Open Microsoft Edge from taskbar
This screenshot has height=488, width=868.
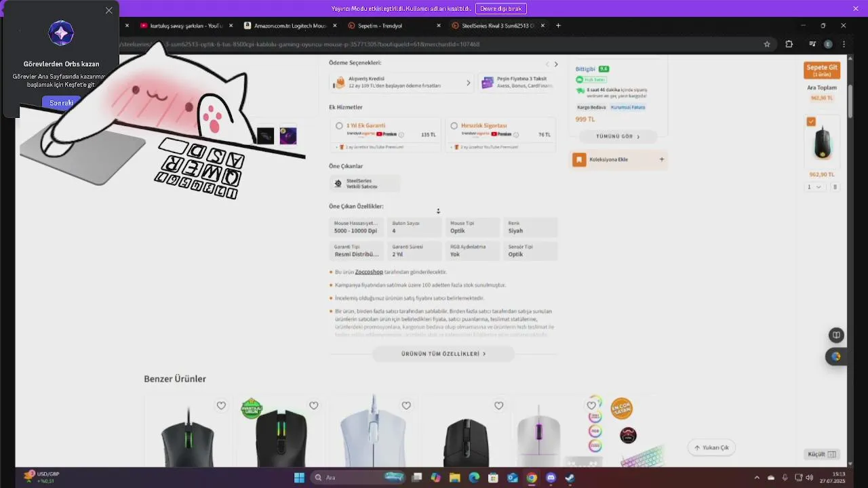coord(474,477)
